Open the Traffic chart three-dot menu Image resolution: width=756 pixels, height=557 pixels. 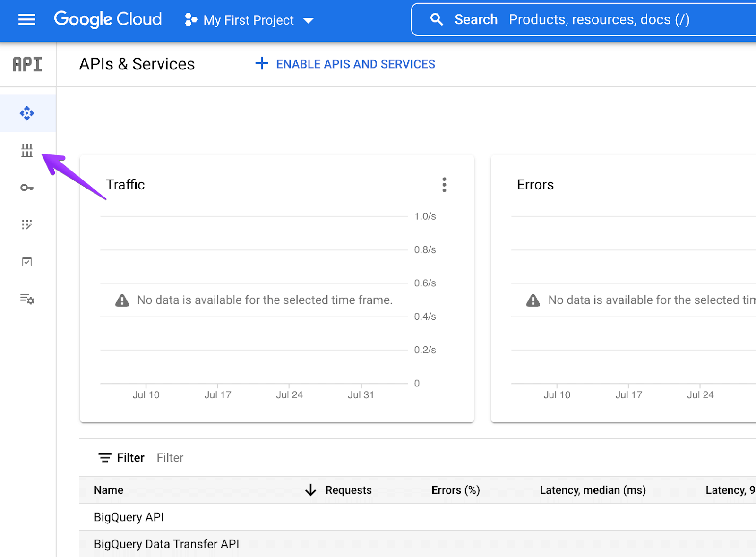point(444,185)
